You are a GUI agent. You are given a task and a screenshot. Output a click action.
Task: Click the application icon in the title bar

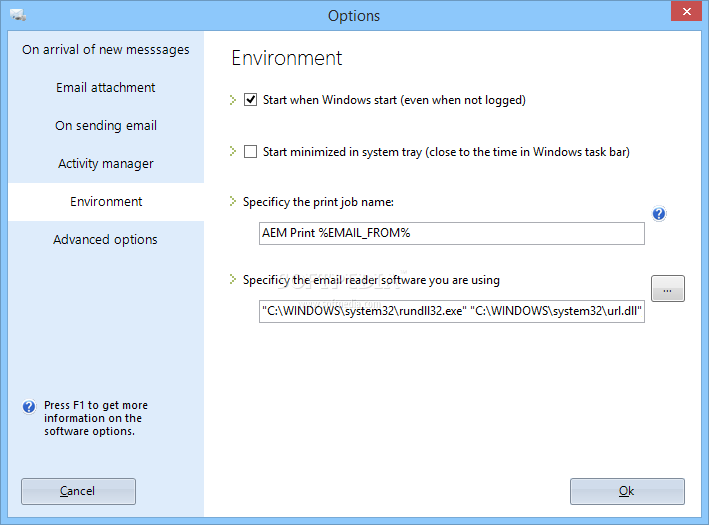[x=18, y=15]
